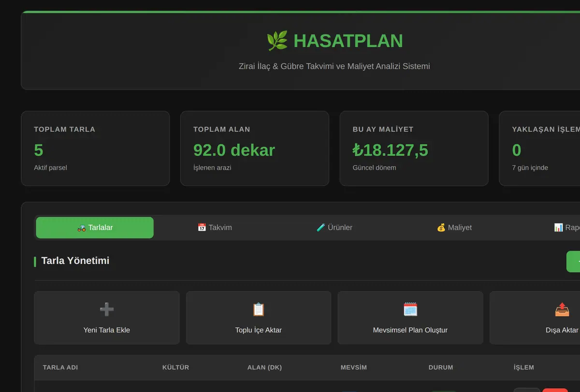Click the Yeni Tarla Ekle card
This screenshot has width=580, height=392.
tap(107, 318)
